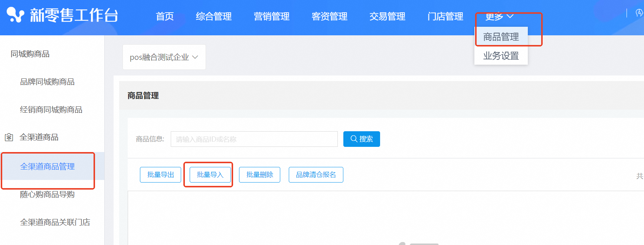Select 商品管理 from the dropdown menu
The width and height of the screenshot is (644, 245).
(501, 37)
